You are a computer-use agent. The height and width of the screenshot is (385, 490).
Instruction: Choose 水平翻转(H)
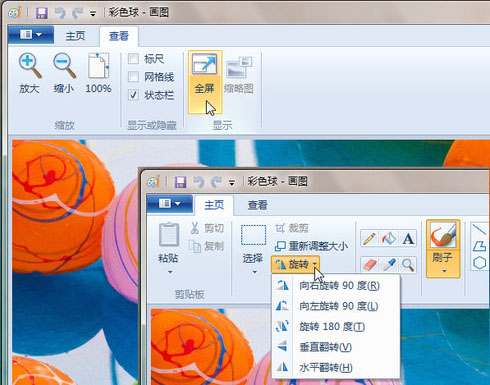tap(336, 368)
